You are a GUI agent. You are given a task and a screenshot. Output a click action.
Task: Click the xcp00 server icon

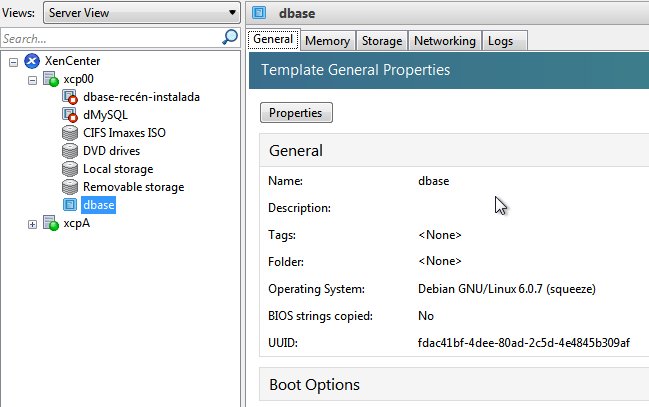[x=51, y=79]
